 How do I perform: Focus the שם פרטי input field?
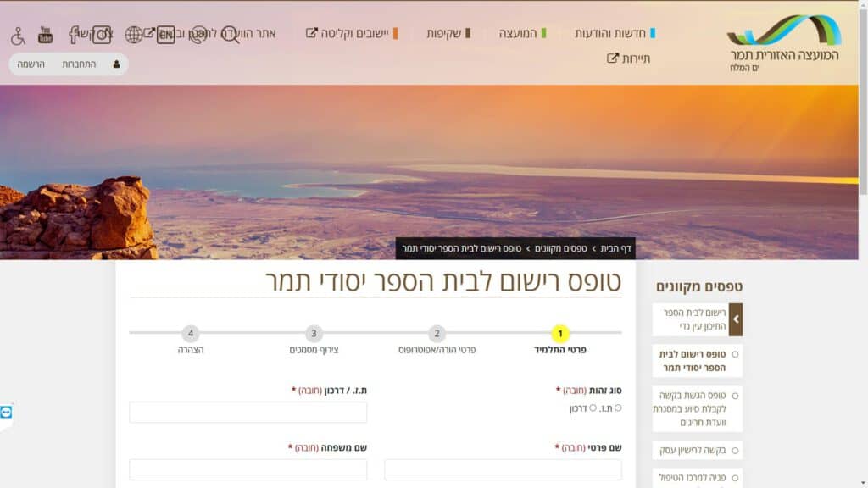point(504,469)
